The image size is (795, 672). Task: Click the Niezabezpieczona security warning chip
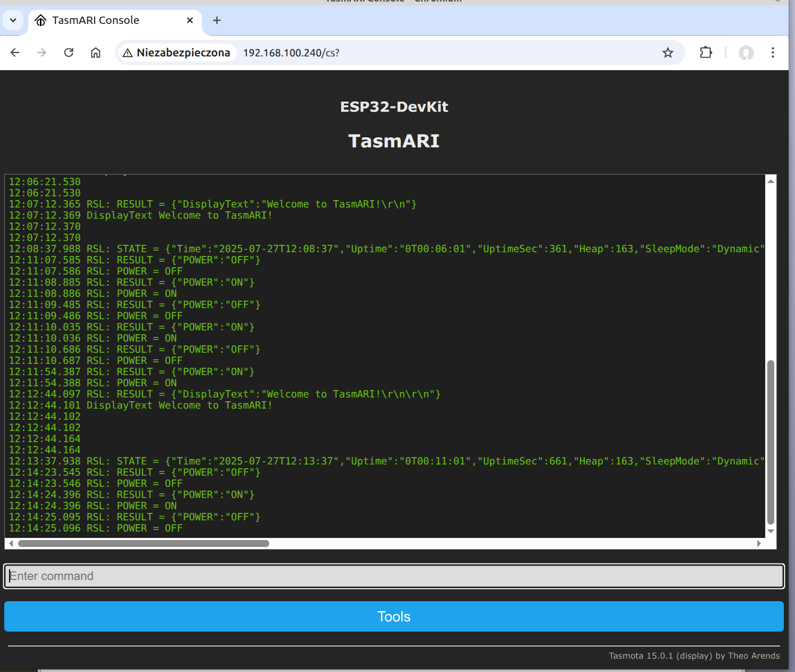(177, 53)
